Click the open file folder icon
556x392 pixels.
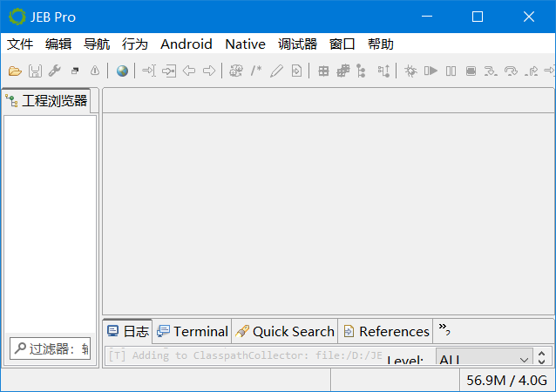(15, 71)
